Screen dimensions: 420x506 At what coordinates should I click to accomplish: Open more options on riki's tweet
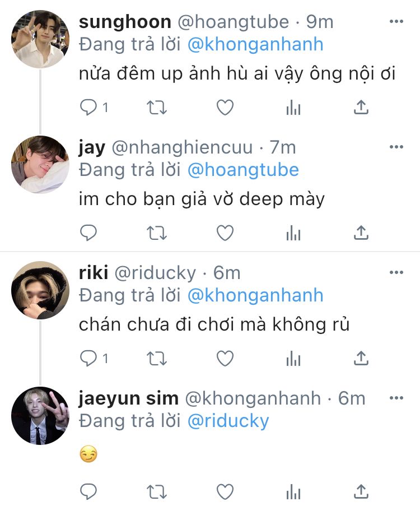tap(396, 272)
